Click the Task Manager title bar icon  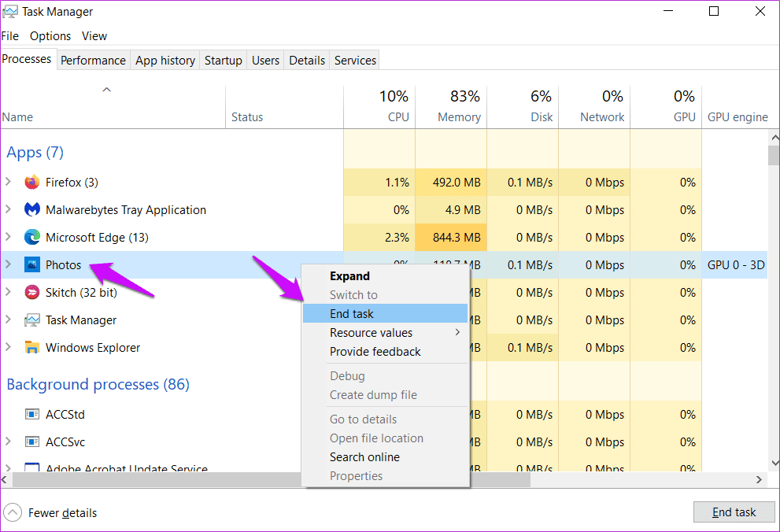10,12
